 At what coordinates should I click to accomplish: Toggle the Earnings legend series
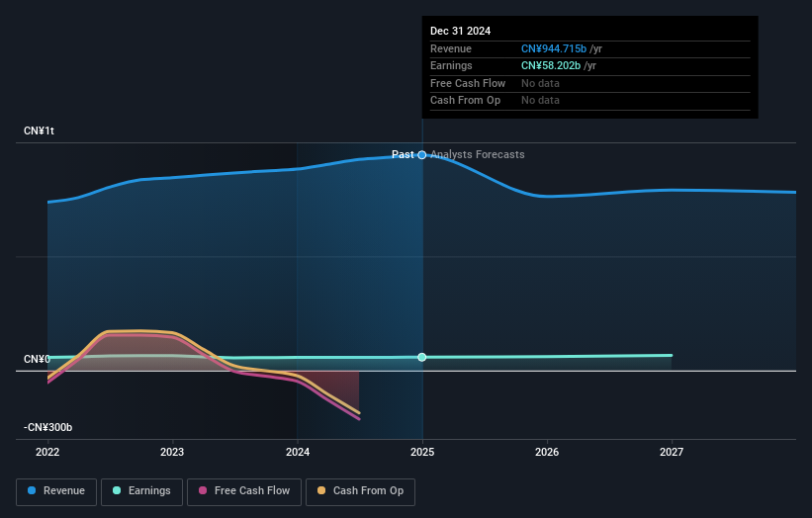[141, 491]
